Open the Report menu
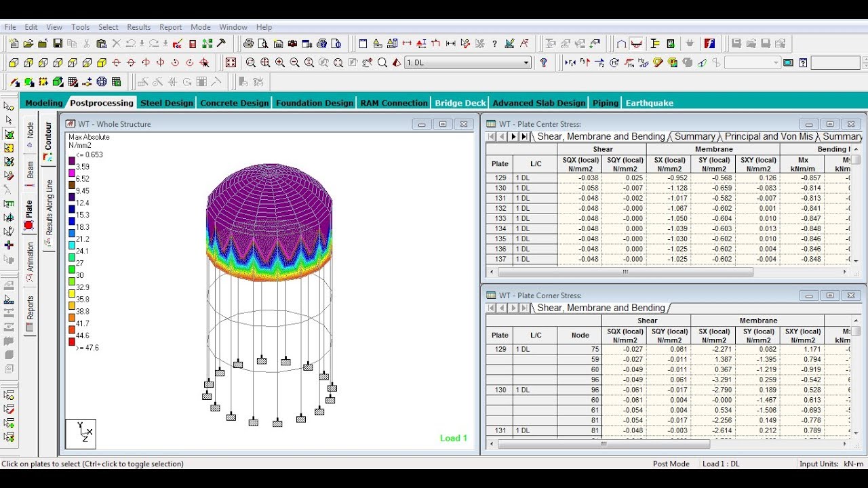The height and width of the screenshot is (488, 868). [170, 27]
